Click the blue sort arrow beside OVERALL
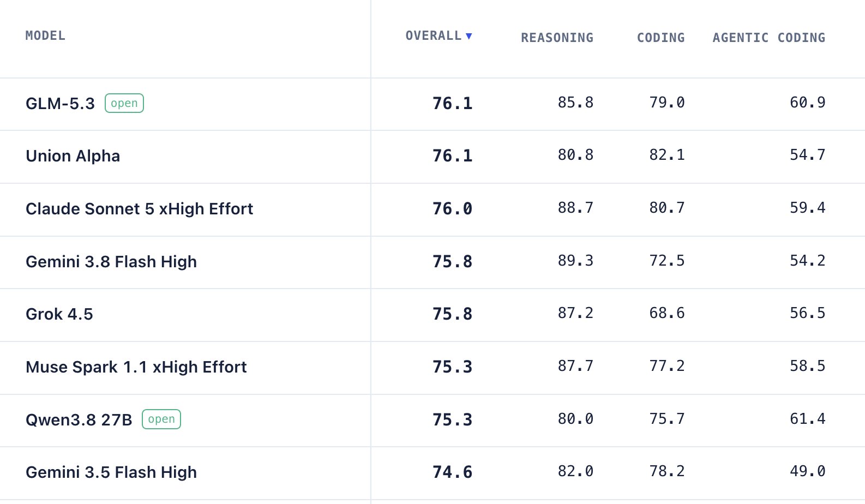 click(468, 36)
